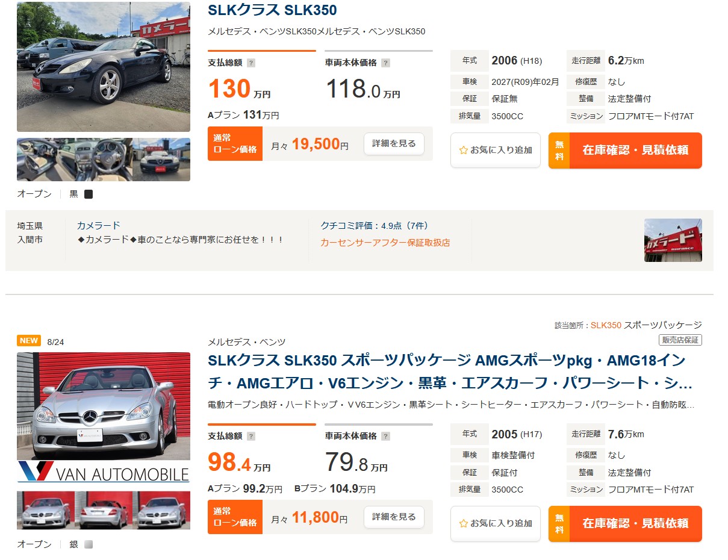The image size is (728, 560).
Task: Click help icon beside 車両本体価格 79.8万円
Action: pos(385,436)
